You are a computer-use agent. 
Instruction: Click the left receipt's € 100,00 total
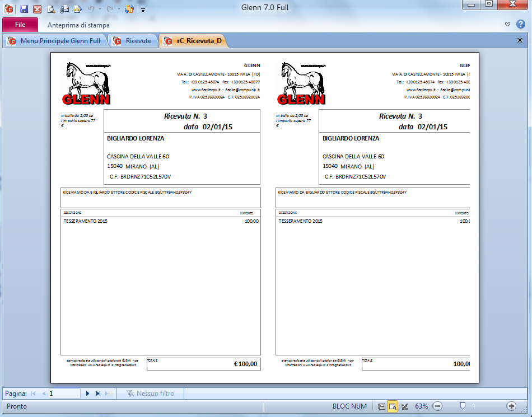coord(245,364)
